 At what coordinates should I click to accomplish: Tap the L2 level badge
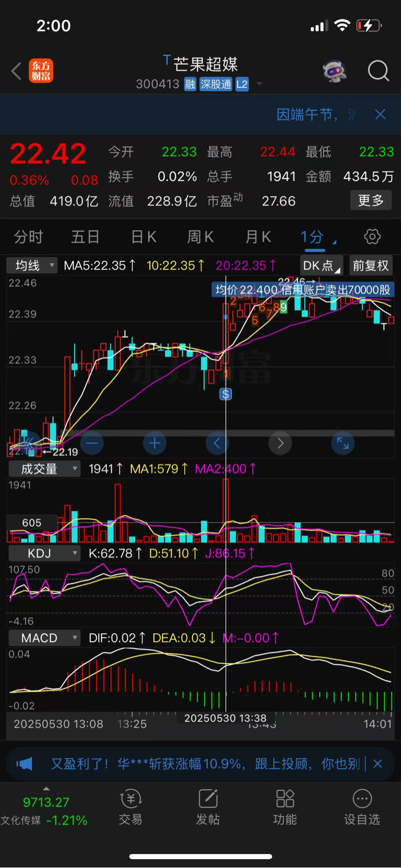pyautogui.click(x=242, y=85)
